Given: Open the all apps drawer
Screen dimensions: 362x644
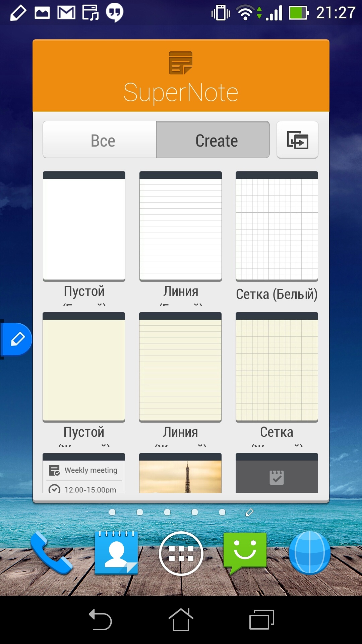Looking at the screenshot, I should click(181, 553).
